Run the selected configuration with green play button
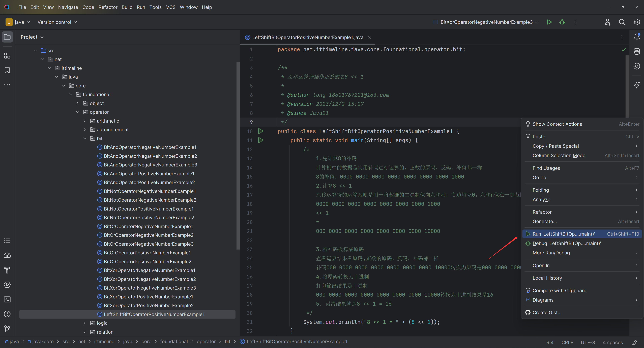 (549, 22)
